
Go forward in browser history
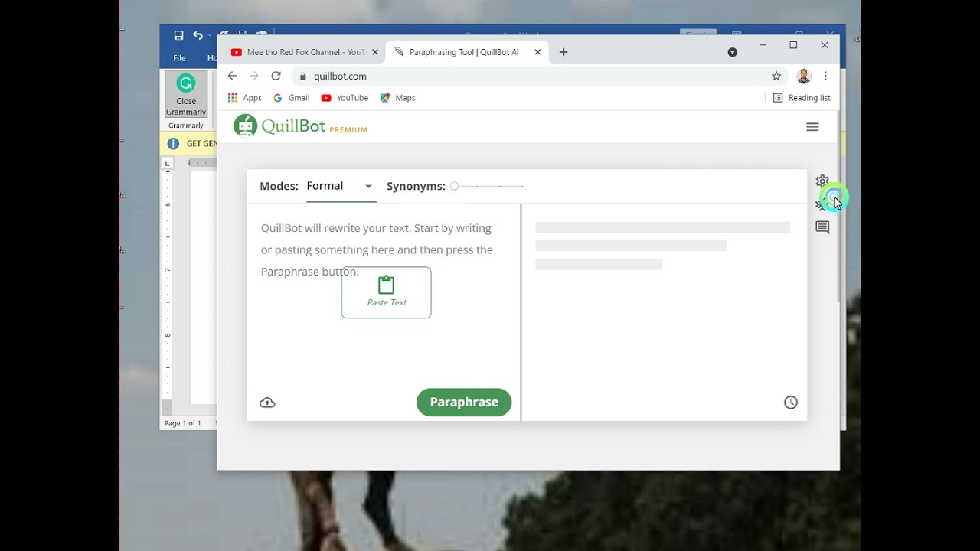(254, 76)
